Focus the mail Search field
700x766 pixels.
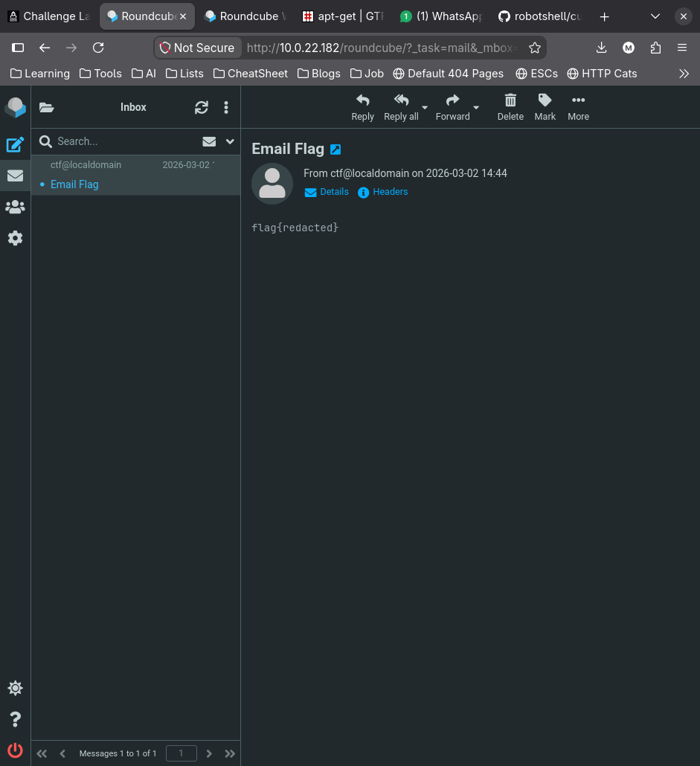(x=126, y=141)
